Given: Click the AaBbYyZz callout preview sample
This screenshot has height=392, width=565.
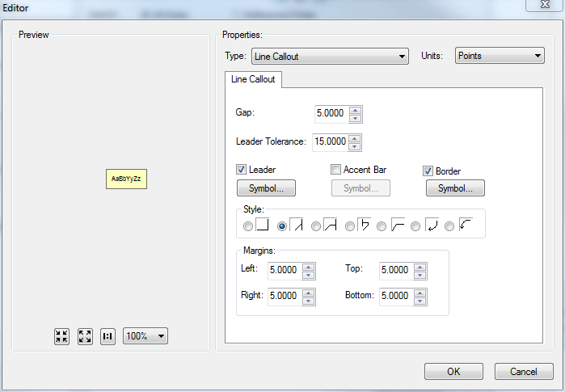Looking at the screenshot, I should (x=126, y=179).
